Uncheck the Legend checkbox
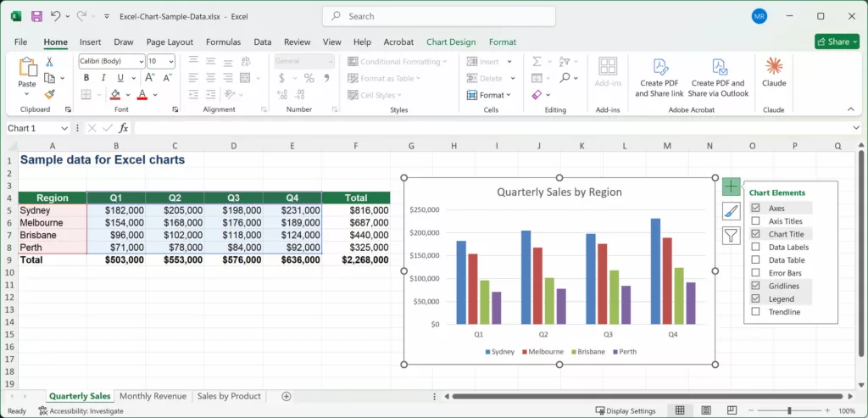The height and width of the screenshot is (418, 868). (755, 299)
